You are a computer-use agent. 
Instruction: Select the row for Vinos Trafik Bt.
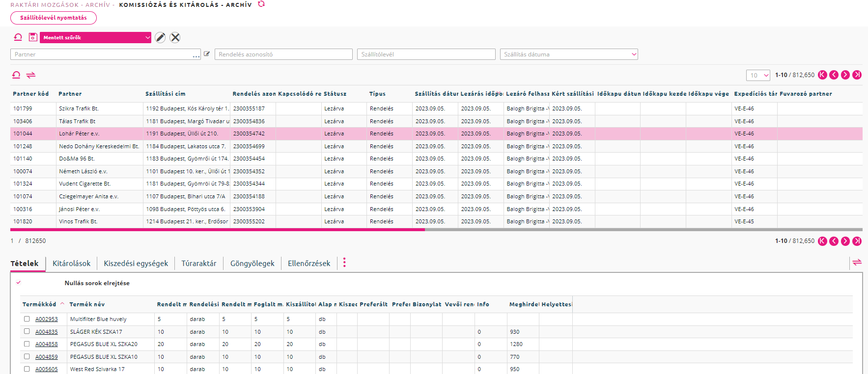tap(436, 221)
